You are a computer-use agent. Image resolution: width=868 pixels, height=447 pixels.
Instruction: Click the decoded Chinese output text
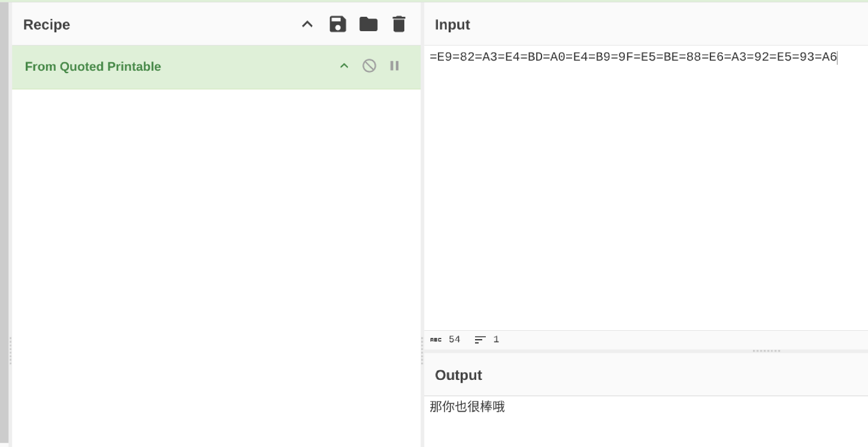click(x=467, y=407)
